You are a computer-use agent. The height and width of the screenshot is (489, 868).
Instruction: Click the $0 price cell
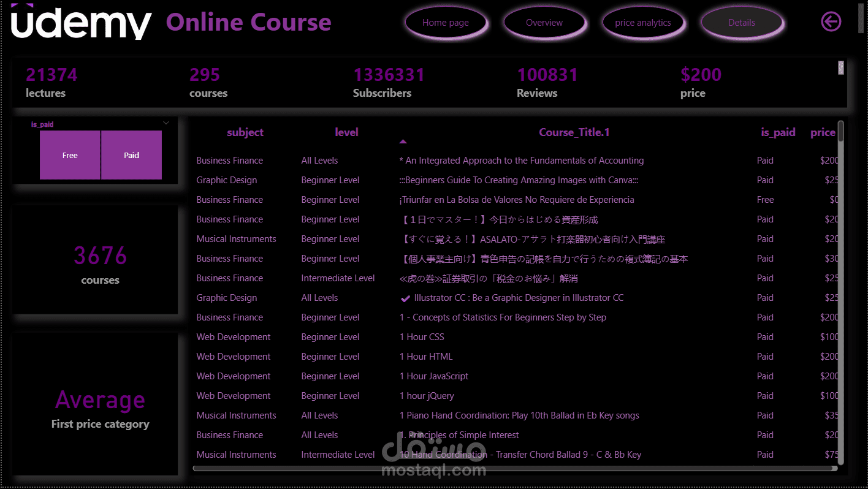(834, 200)
